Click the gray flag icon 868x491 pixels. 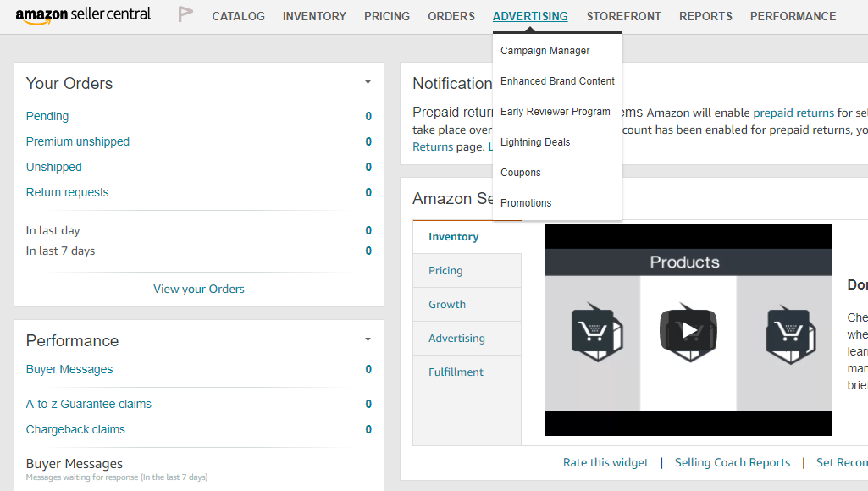tap(185, 14)
